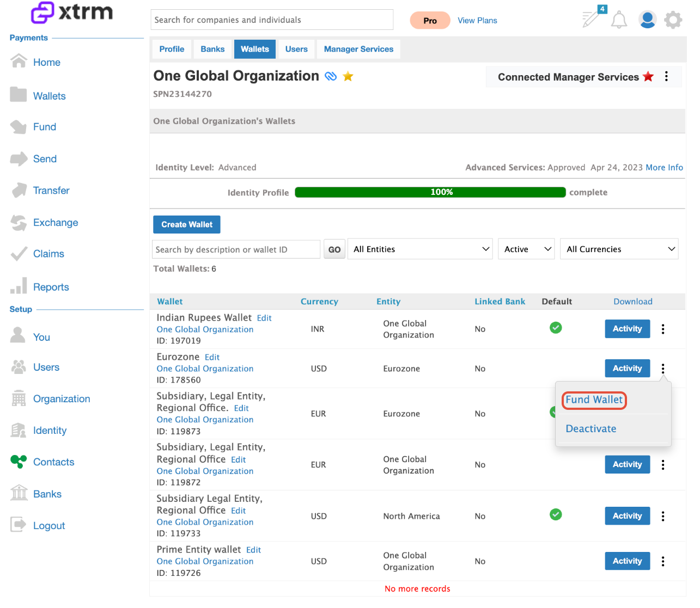Switch to the Profile tab
The width and height of the screenshot is (700, 608).
[172, 49]
